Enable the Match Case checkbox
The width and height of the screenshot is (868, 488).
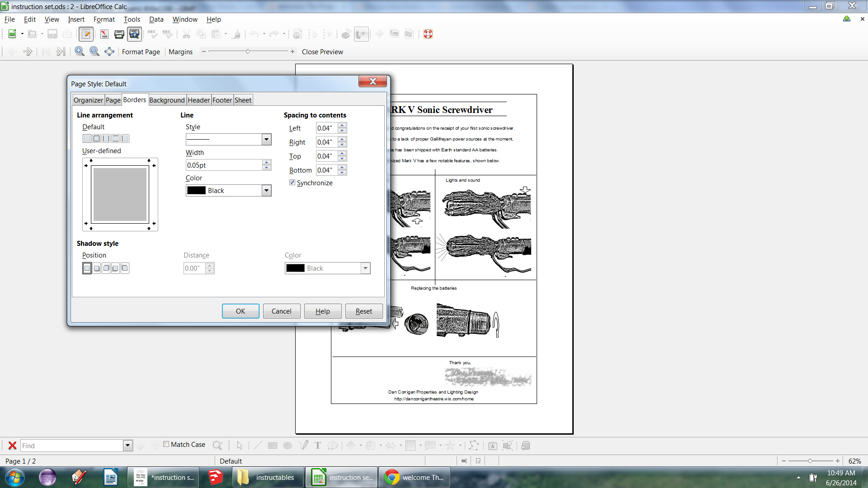(x=166, y=444)
